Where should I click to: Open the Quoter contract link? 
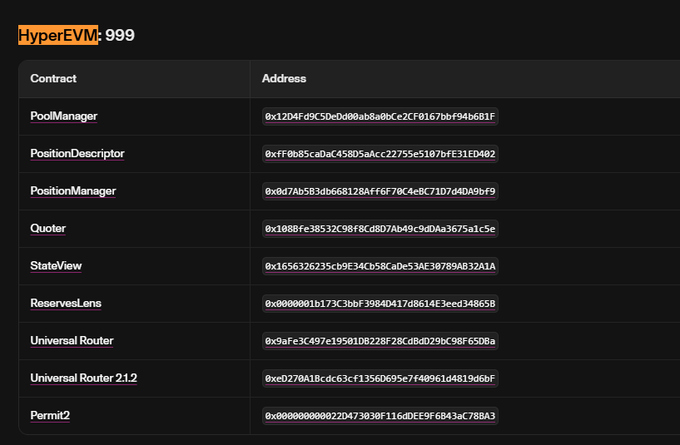point(48,229)
